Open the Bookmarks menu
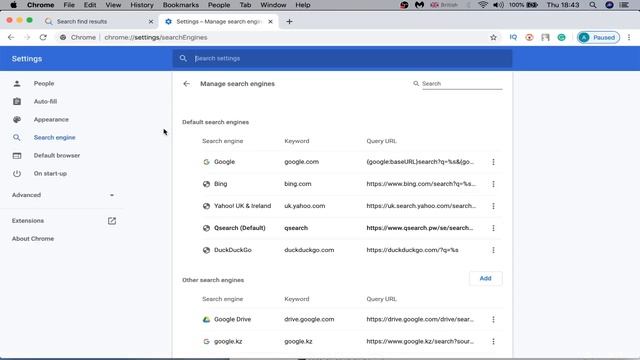This screenshot has width=640, height=360. click(180, 5)
